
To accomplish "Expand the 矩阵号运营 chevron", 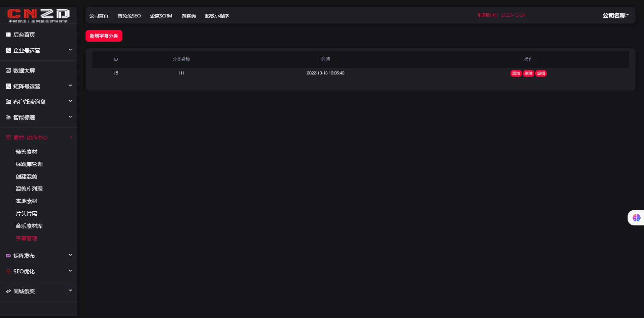I will click(70, 86).
